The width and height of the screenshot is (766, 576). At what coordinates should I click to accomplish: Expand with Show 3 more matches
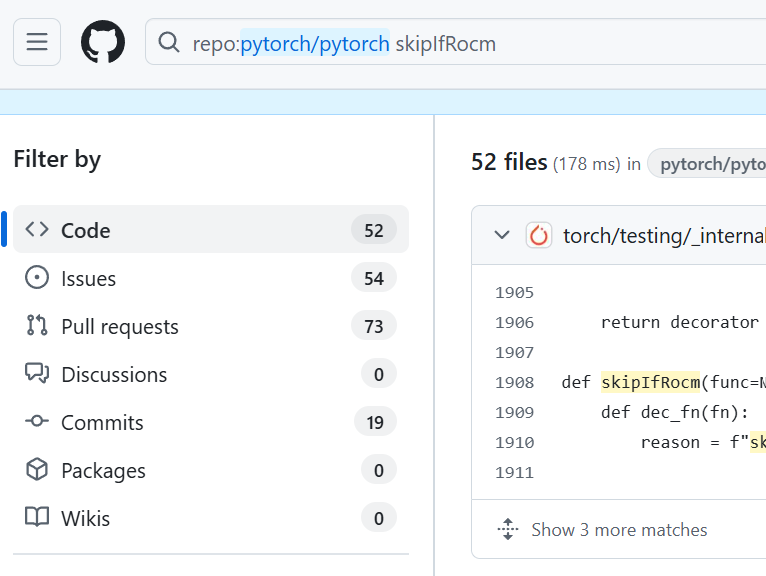click(619, 530)
